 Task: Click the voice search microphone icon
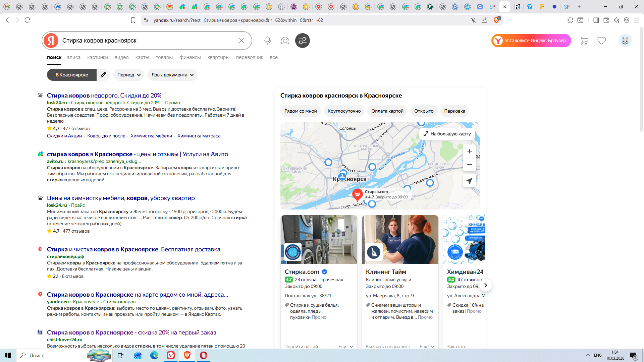tap(267, 41)
